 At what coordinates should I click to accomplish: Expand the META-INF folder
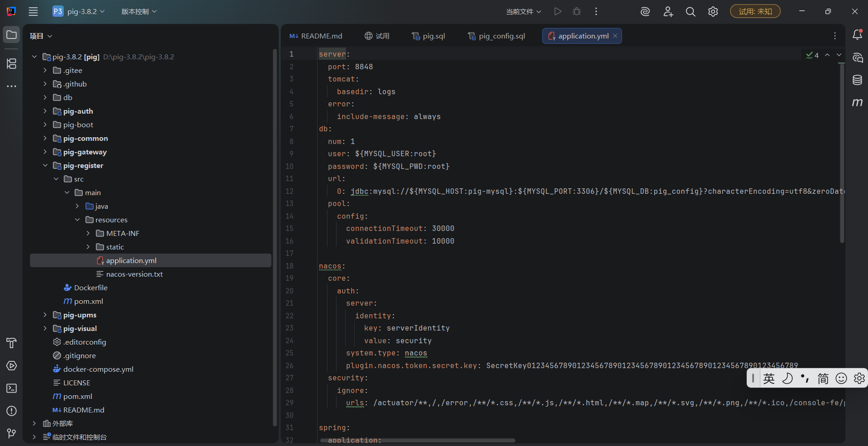click(x=88, y=233)
